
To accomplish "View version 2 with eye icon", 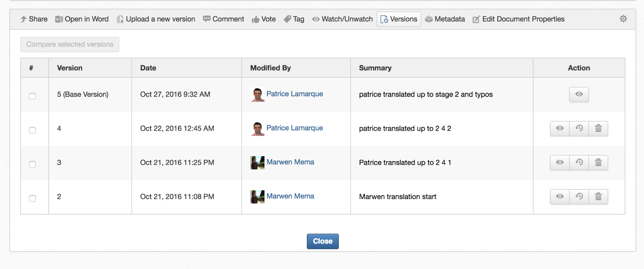I will tap(560, 197).
